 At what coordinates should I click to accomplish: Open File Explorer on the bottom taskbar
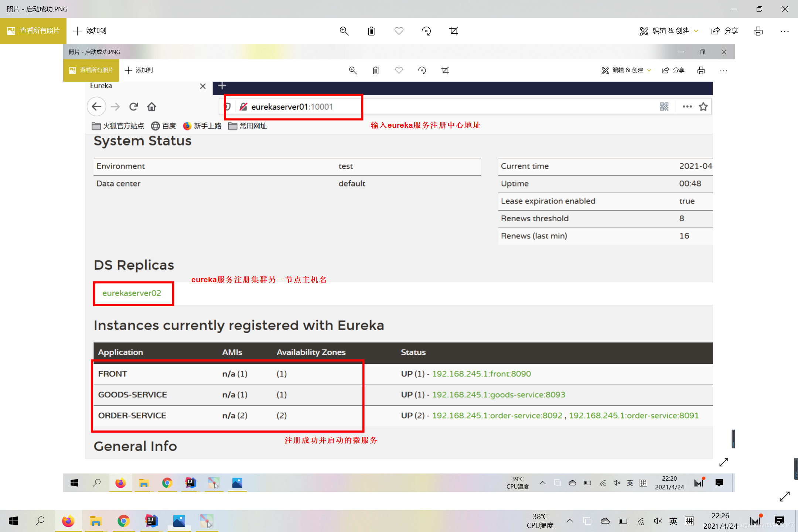point(96,521)
